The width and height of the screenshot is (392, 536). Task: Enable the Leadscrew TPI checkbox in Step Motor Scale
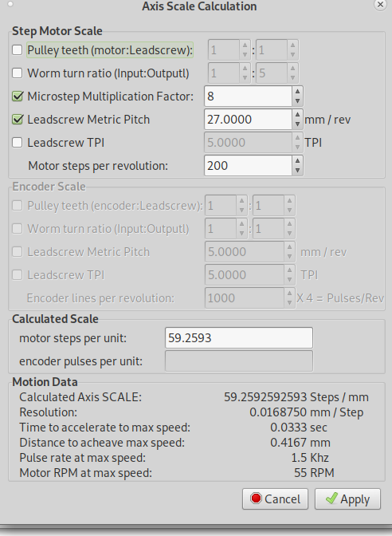pyautogui.click(x=17, y=143)
